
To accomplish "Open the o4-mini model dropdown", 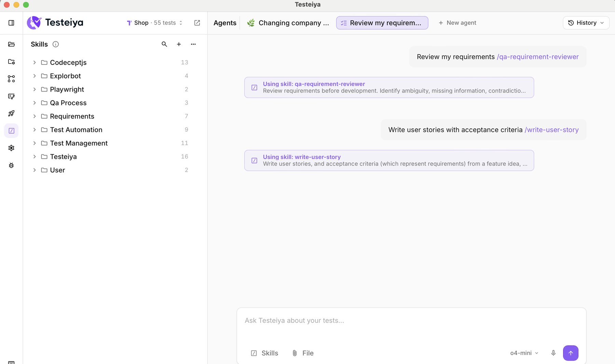I will pyautogui.click(x=524, y=353).
